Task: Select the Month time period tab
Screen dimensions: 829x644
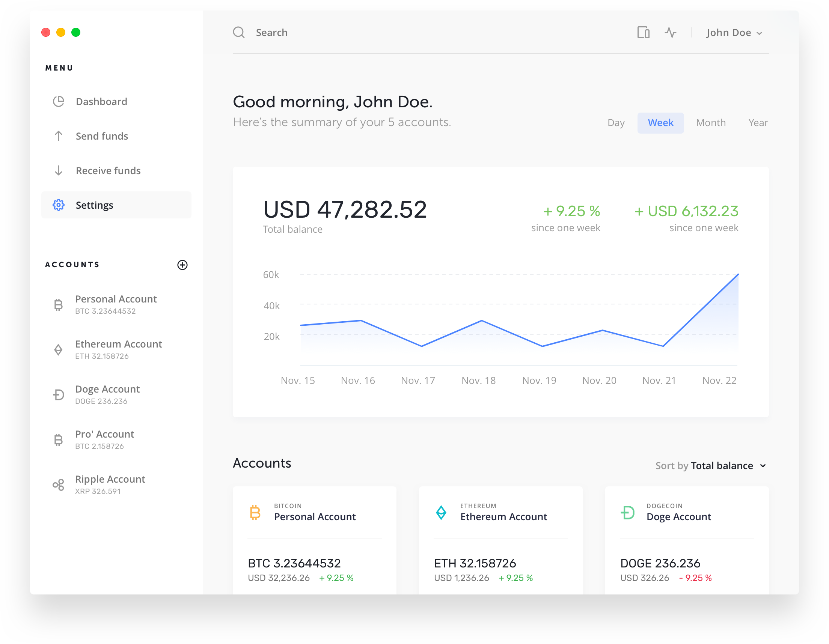Action: click(x=711, y=122)
